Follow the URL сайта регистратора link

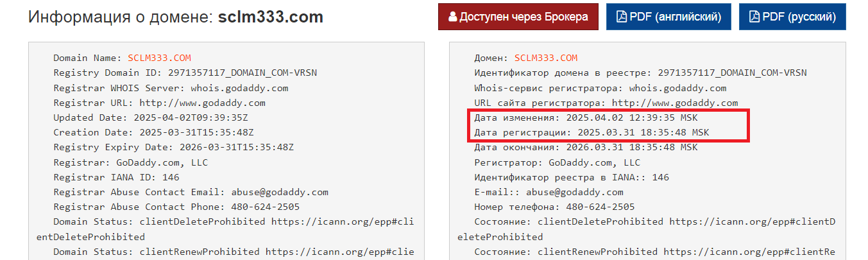(675, 103)
